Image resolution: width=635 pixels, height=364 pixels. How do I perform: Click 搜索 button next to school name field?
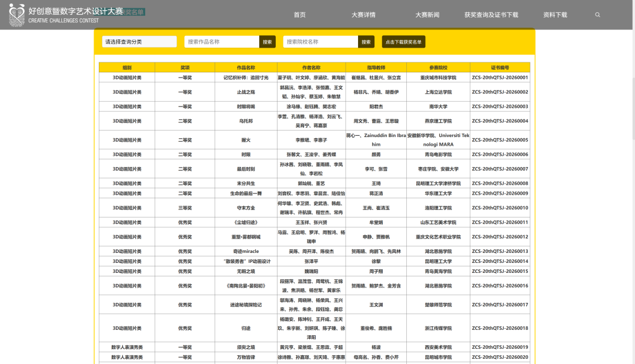366,42
